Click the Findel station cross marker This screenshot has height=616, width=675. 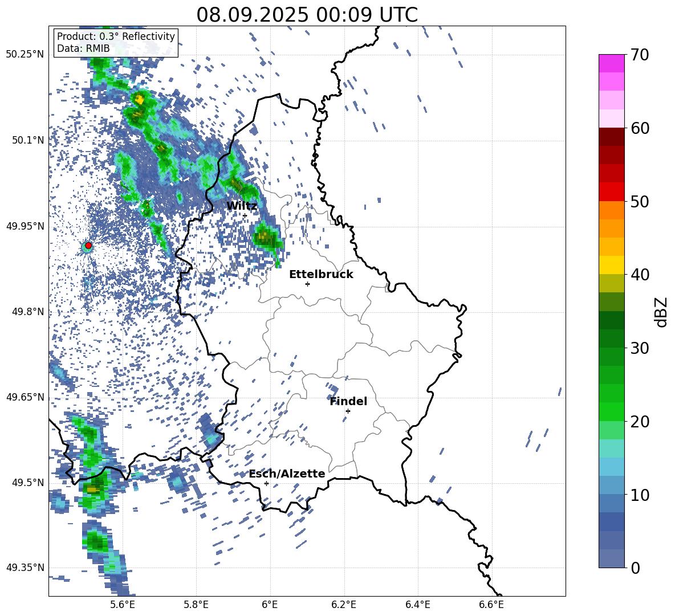pos(348,411)
